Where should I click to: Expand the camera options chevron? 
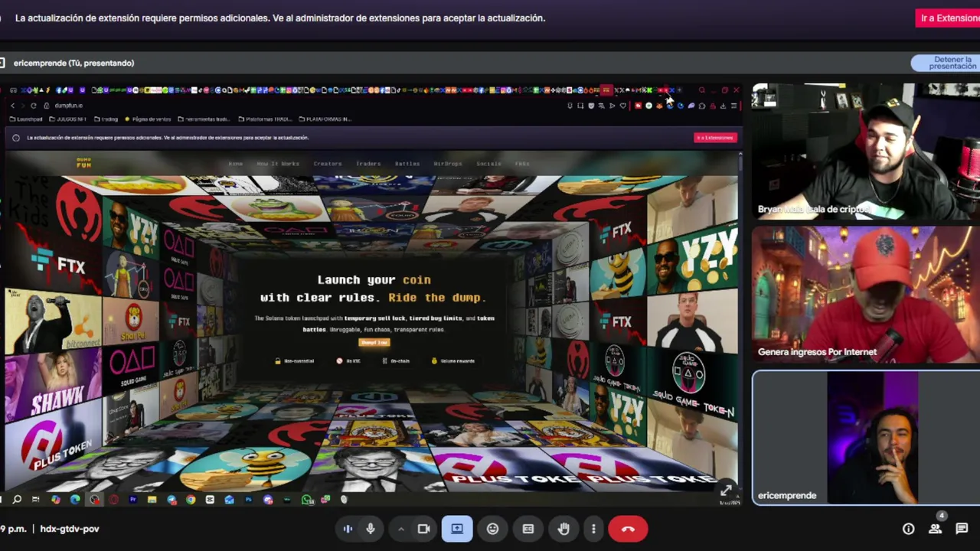pos(400,529)
